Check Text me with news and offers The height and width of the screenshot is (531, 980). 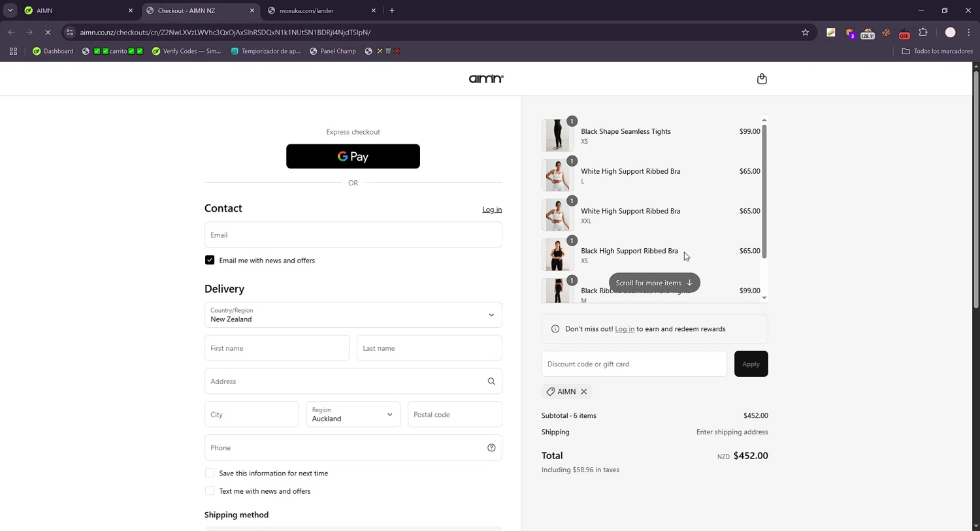210,491
